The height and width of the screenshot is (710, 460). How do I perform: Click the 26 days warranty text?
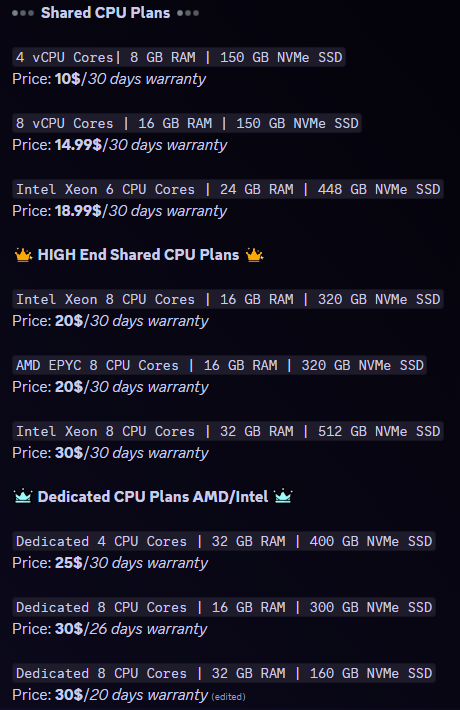click(x=148, y=629)
